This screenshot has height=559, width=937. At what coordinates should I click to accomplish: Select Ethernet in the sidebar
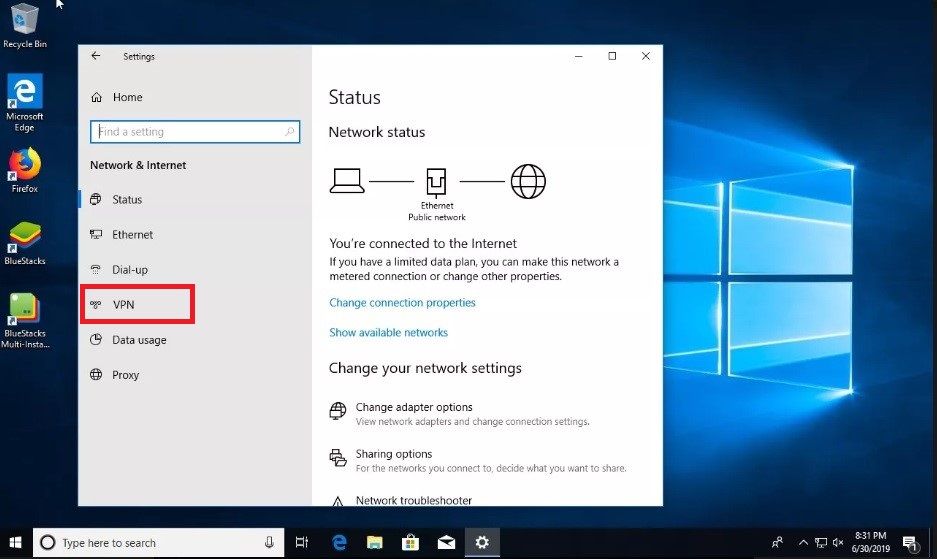[132, 235]
